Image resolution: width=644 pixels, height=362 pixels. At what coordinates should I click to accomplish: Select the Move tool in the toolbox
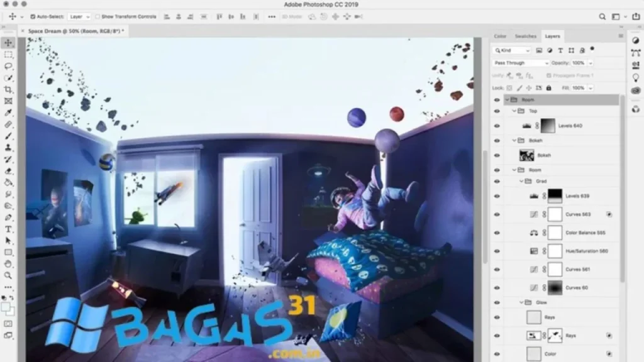click(x=8, y=43)
